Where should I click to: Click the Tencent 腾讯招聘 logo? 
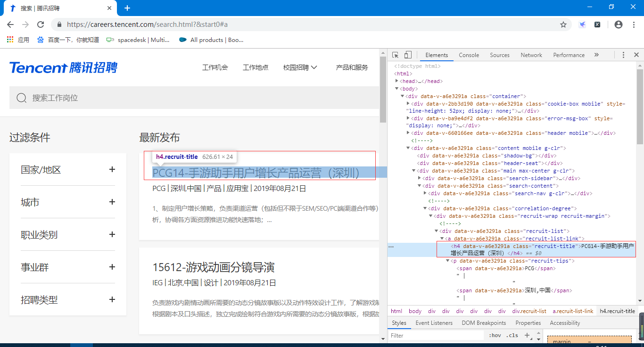pyautogui.click(x=63, y=67)
